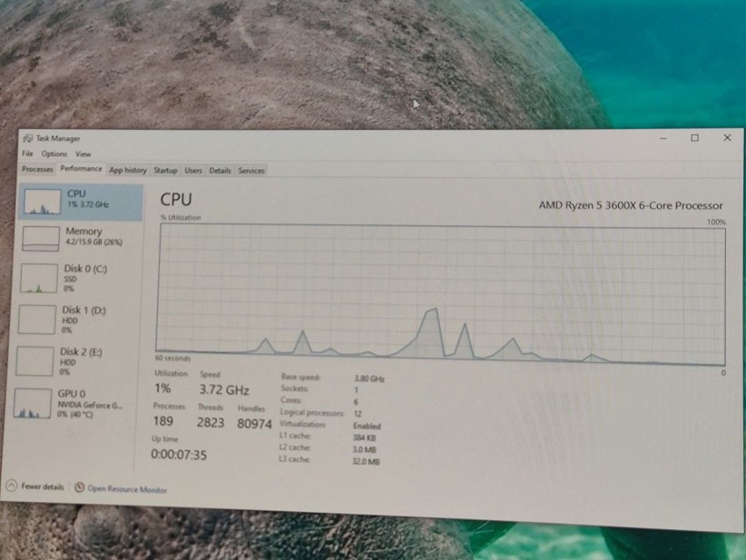Close the Task Manager window
The height and width of the screenshot is (560, 746).
727,137
